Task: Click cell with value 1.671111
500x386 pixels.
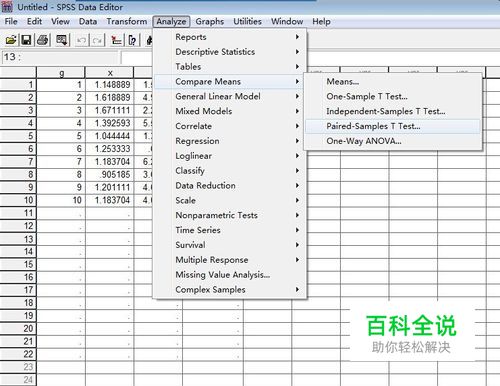Action: (110, 110)
